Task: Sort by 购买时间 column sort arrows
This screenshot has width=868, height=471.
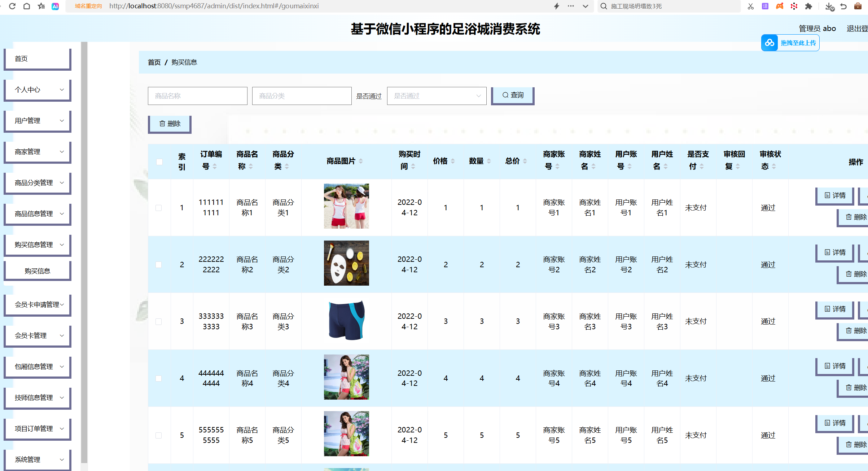Action: point(413,166)
